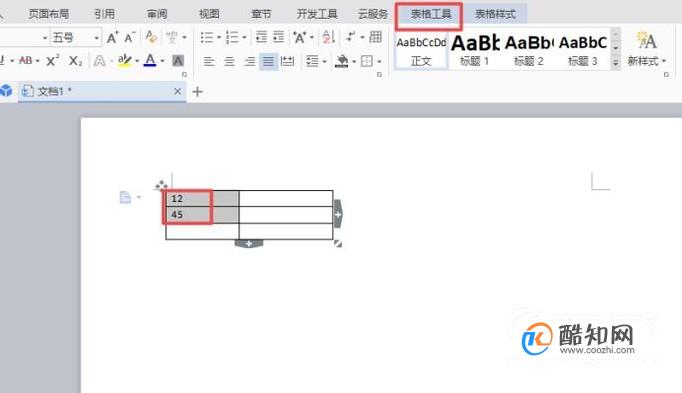Toggle justify alignment button
The width and height of the screenshot is (682, 393).
coord(268,61)
